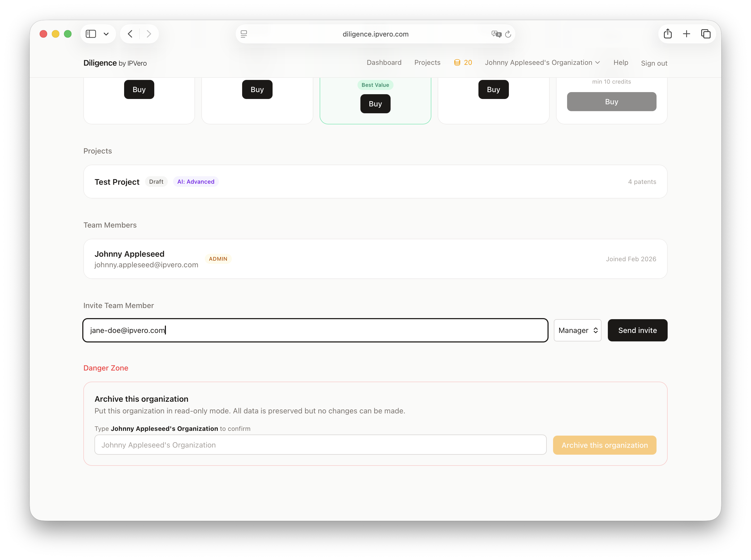Go to Dashboard in navigation

384,63
